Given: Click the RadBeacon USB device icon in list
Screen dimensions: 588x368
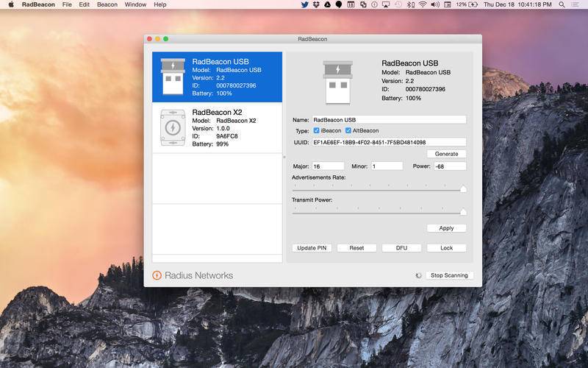Looking at the screenshot, I should pyautogui.click(x=173, y=77).
